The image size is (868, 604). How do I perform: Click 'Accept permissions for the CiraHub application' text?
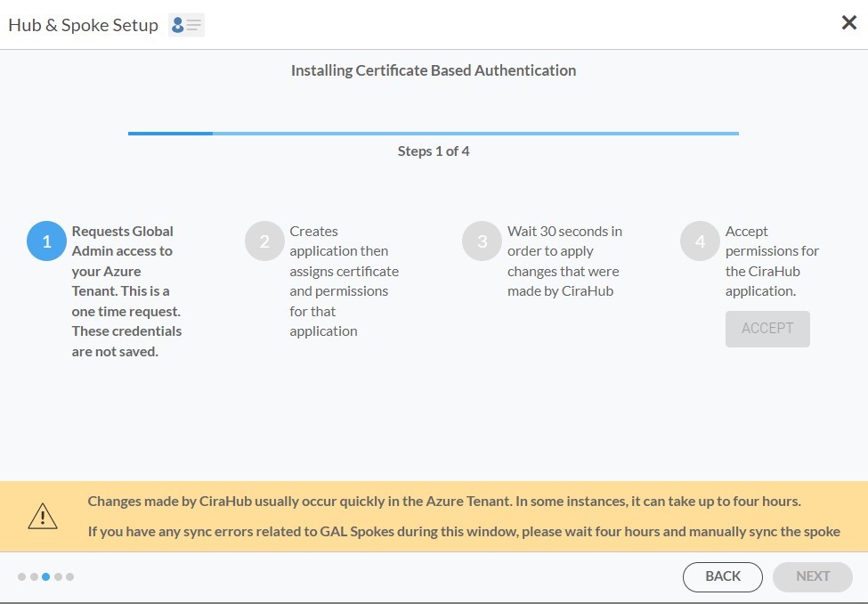click(772, 261)
